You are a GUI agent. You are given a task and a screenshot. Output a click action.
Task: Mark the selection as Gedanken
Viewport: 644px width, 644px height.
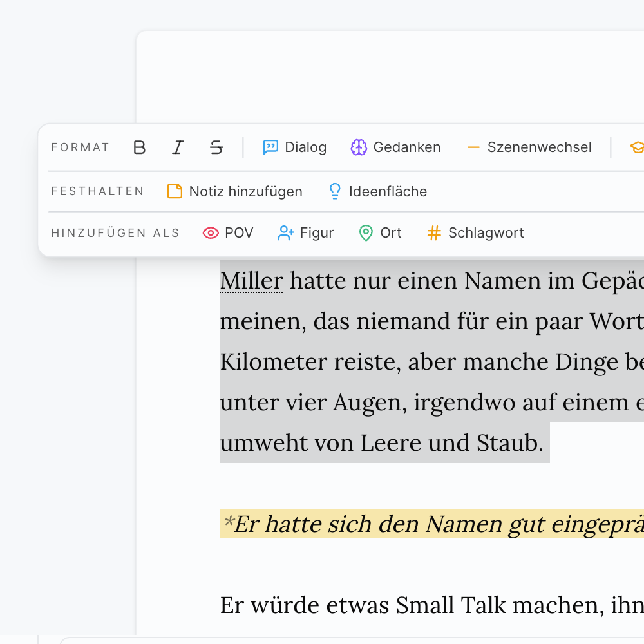pyautogui.click(x=395, y=147)
